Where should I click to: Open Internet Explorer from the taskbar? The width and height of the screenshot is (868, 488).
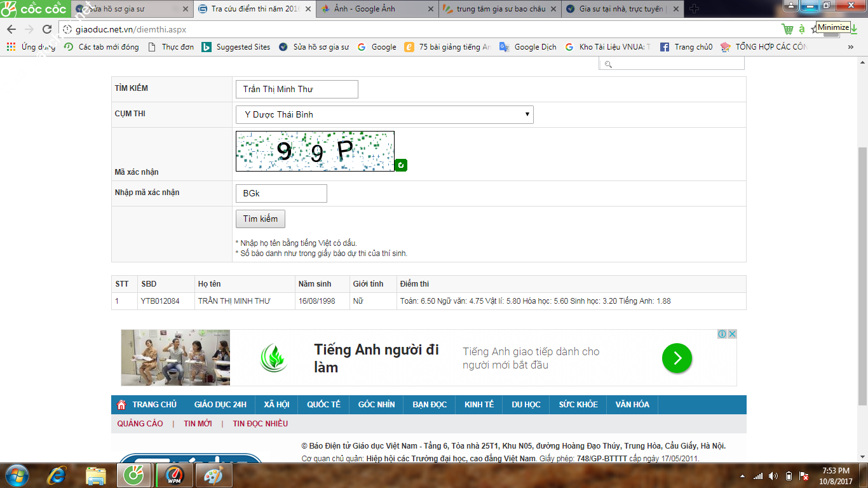(57, 475)
